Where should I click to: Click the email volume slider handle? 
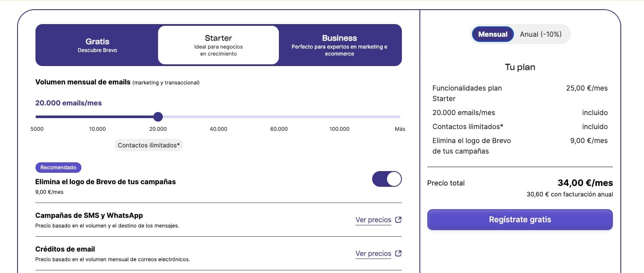[x=158, y=117]
